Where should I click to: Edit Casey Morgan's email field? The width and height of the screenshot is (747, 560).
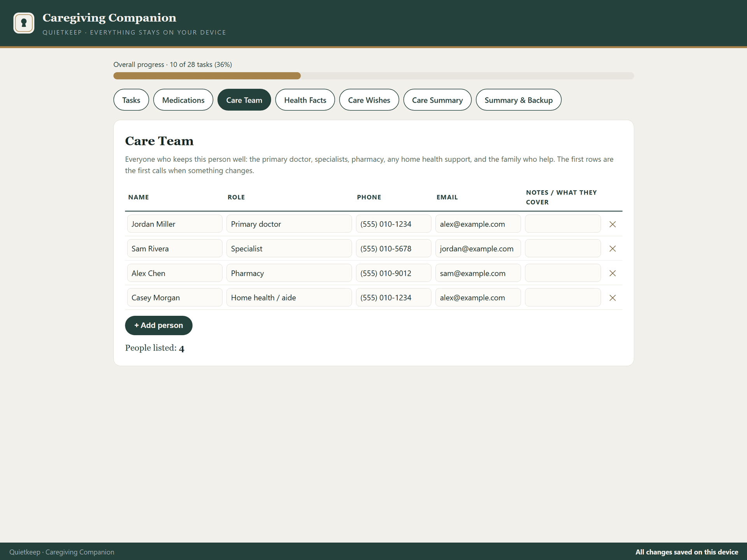click(x=478, y=298)
